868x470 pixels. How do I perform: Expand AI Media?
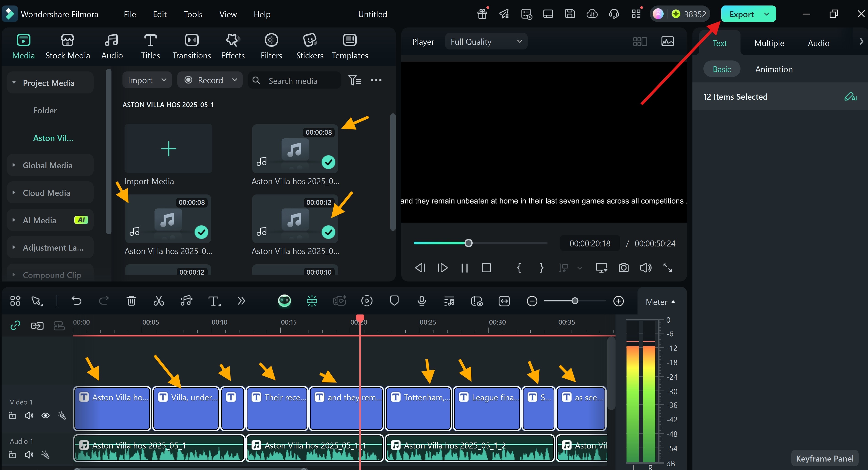tap(14, 220)
